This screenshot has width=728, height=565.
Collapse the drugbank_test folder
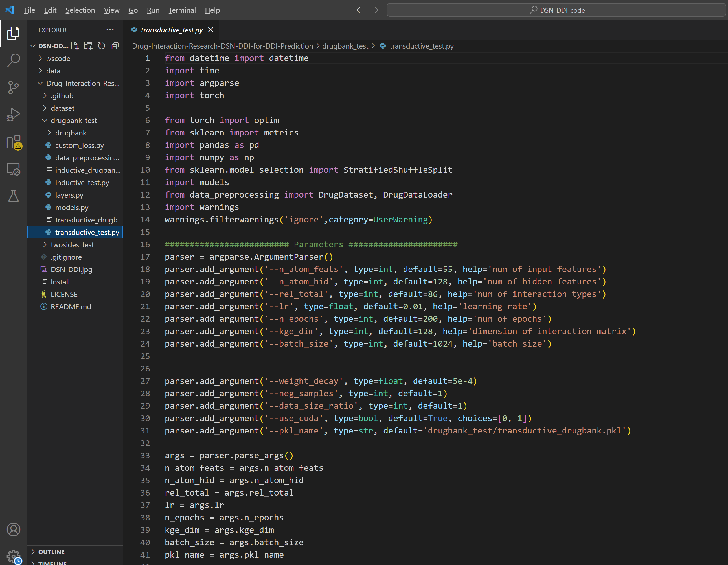tap(73, 120)
